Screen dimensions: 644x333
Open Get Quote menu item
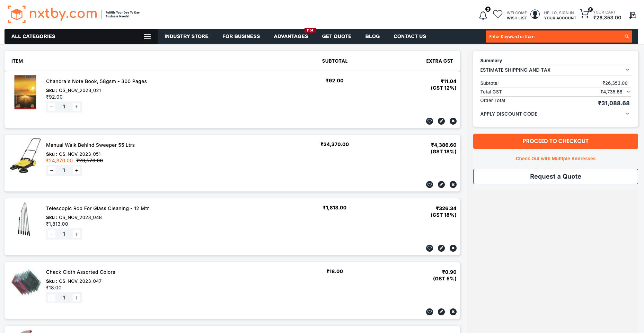[337, 36]
